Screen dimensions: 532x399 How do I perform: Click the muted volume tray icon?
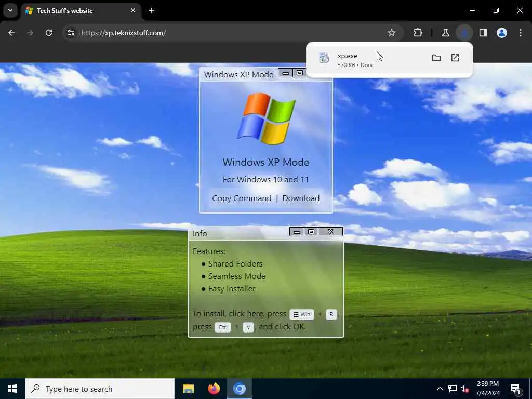tap(465, 389)
